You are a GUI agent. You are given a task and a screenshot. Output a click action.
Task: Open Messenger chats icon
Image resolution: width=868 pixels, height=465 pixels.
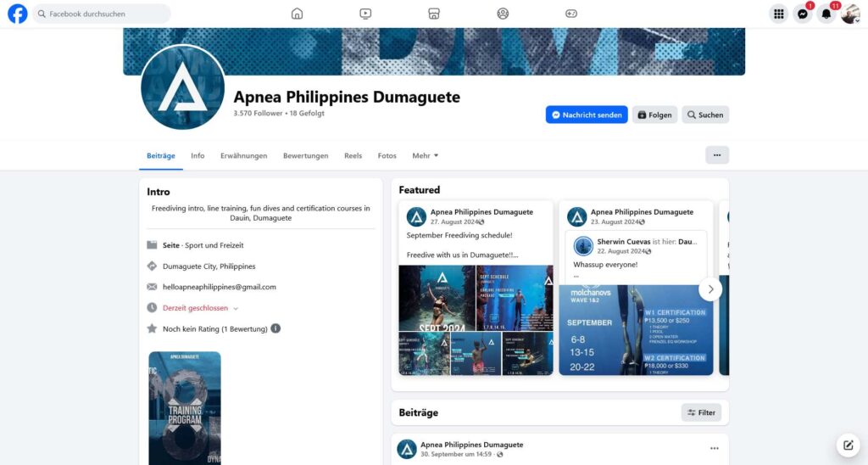[802, 14]
